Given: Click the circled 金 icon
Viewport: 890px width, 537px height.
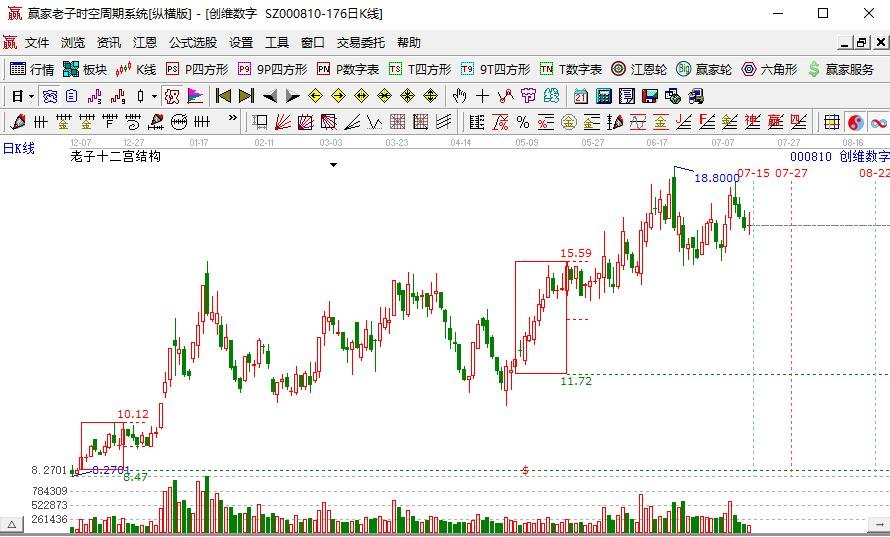Looking at the screenshot, I should point(569,121).
